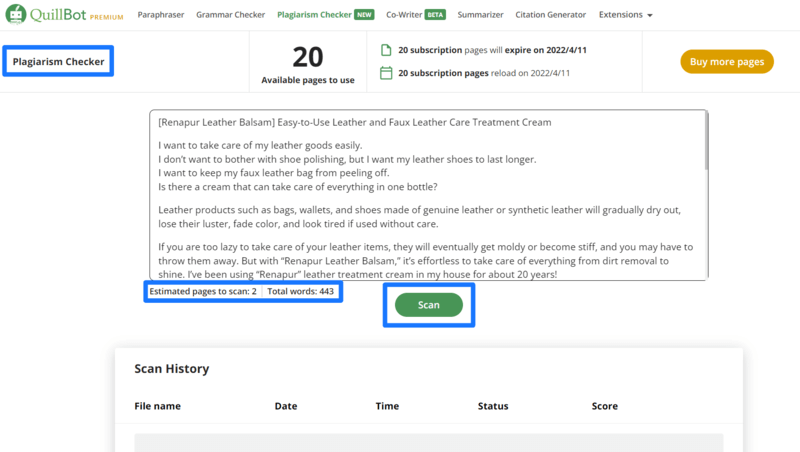Open the Grammar Checker page

pyautogui.click(x=231, y=15)
